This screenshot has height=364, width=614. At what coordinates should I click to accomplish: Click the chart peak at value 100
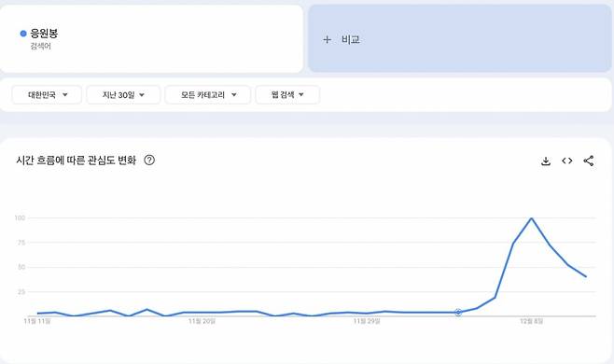coord(531,217)
